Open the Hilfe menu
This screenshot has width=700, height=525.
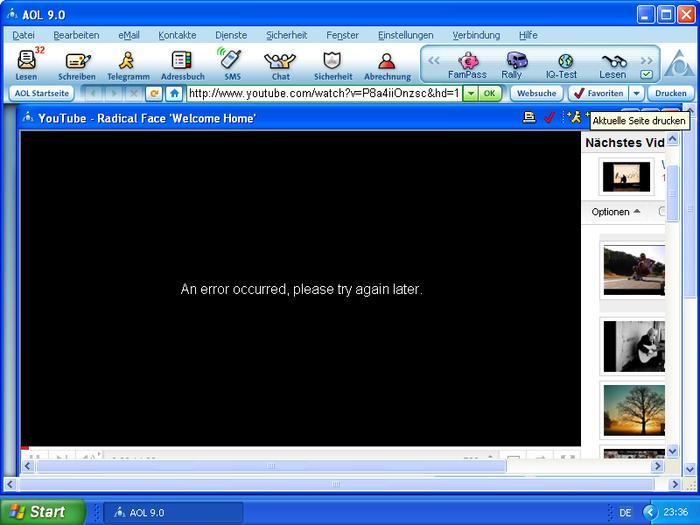click(x=528, y=35)
